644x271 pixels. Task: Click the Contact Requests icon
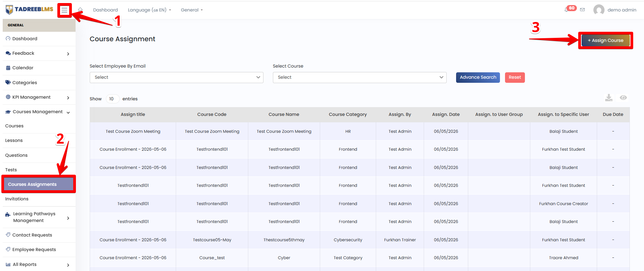[8, 235]
